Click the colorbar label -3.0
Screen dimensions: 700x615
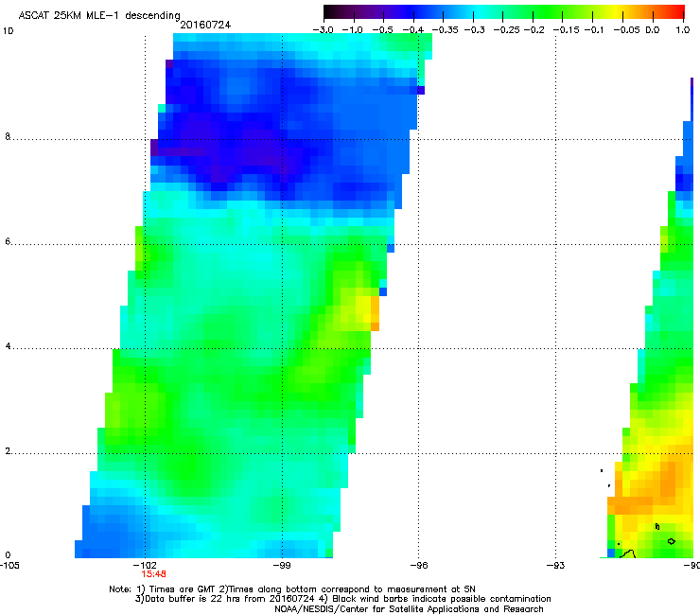[x=323, y=30]
